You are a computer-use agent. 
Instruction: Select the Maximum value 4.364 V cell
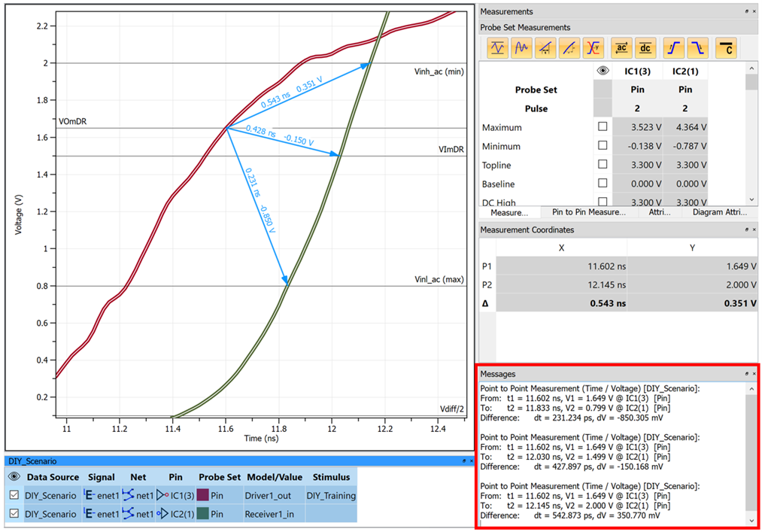[x=685, y=127]
